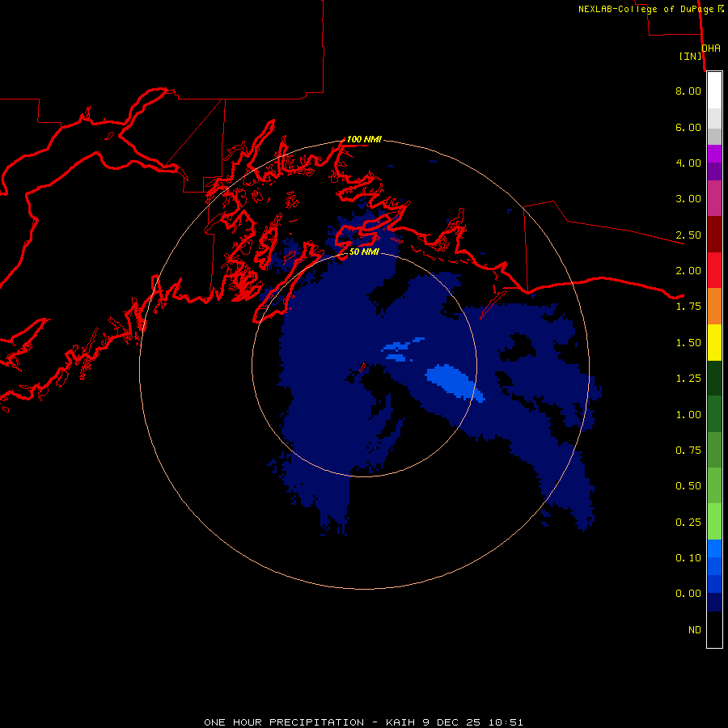Select the dark red legend swatch
The image size is (728, 728).
pos(714,235)
